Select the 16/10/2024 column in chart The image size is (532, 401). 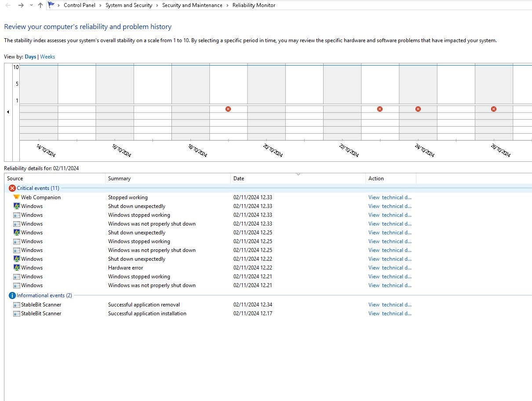[x=115, y=102]
